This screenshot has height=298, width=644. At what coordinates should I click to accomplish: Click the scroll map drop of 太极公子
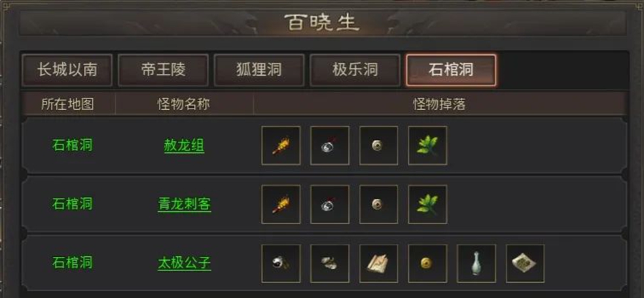pyautogui.click(x=379, y=263)
